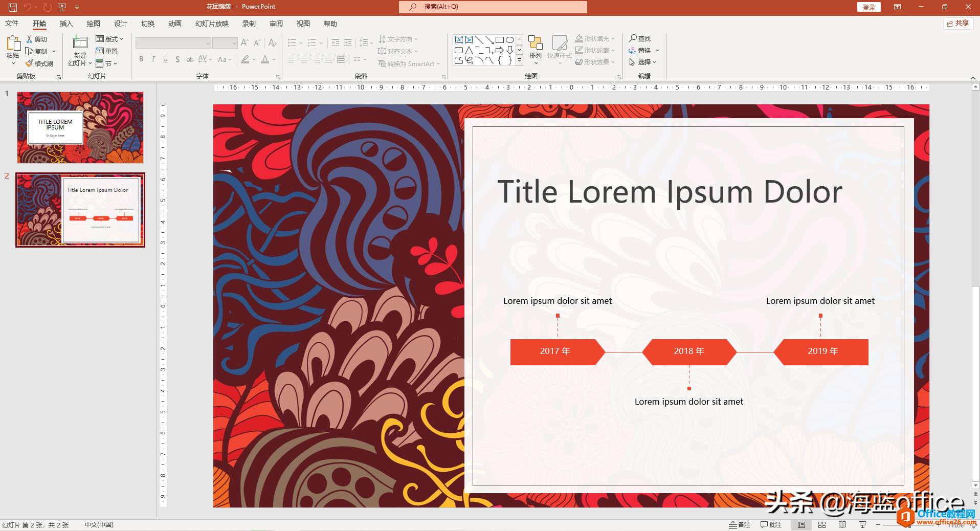
Task: Toggle text Shadow (S) formatting
Action: pos(177,59)
